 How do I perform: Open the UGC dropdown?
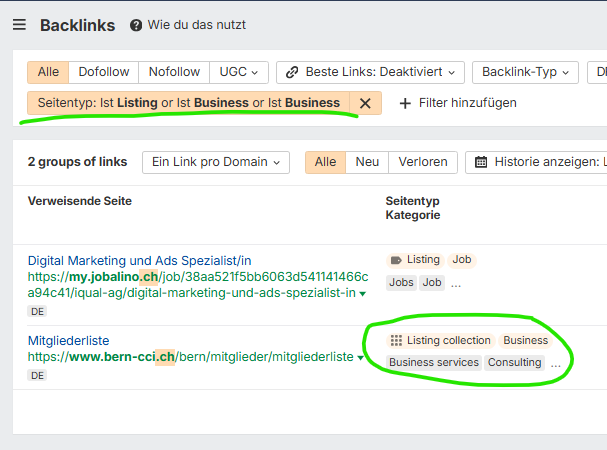coord(239,72)
